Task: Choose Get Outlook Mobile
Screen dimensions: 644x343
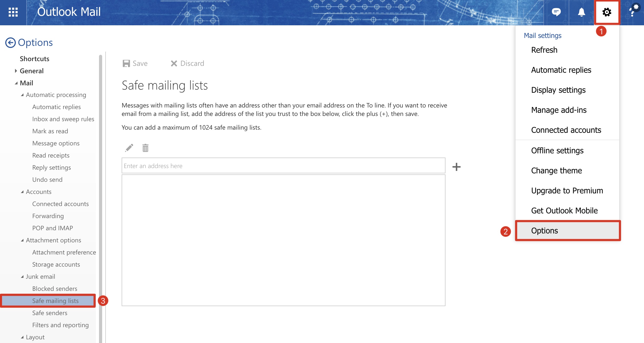Action: click(x=564, y=211)
